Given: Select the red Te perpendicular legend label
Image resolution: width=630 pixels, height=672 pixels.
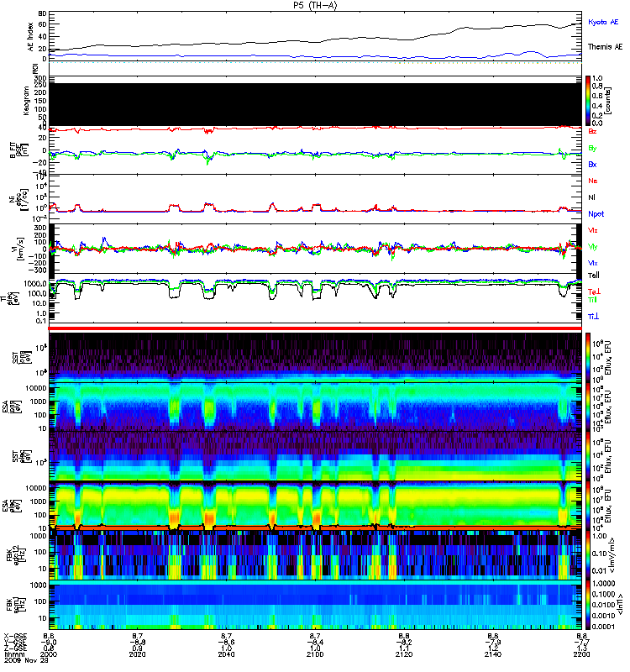Looking at the screenshot, I should pos(594,291).
